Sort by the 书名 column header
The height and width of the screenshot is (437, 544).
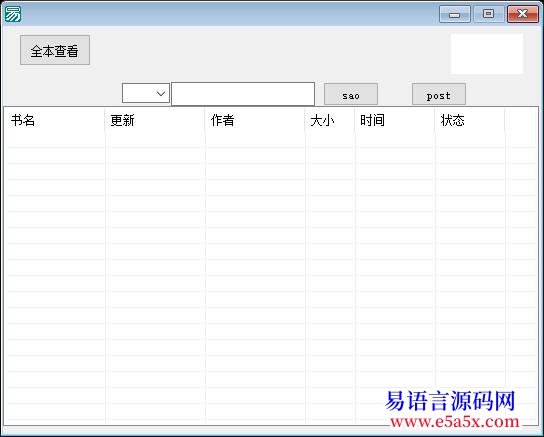(54, 120)
